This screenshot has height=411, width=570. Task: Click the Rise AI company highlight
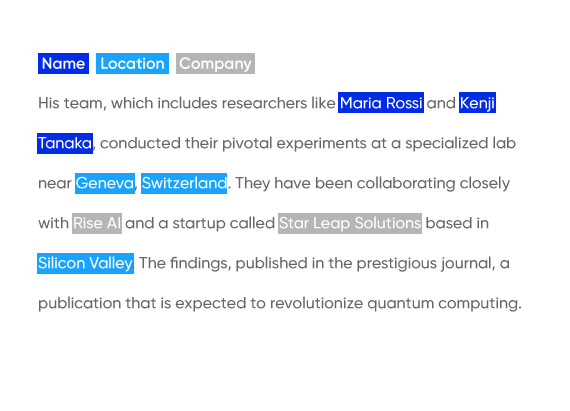(x=97, y=223)
